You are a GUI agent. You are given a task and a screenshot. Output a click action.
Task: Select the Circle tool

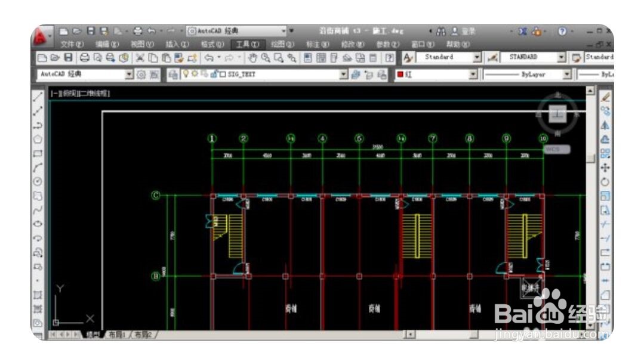tap(38, 181)
